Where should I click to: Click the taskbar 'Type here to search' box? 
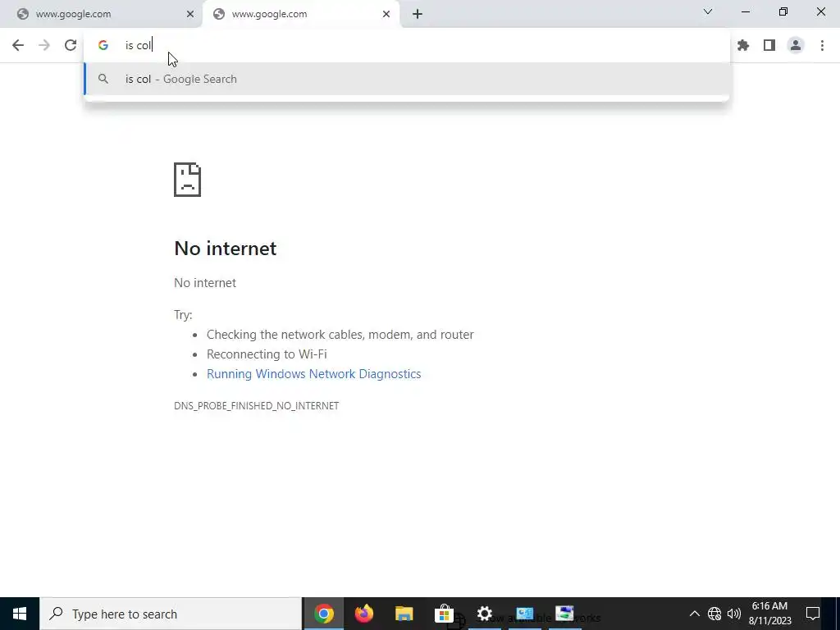point(171,614)
